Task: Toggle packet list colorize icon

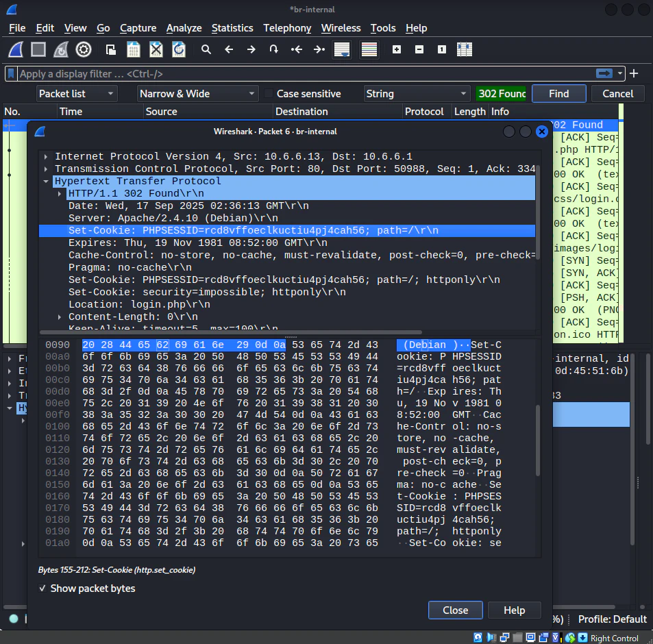Action: [369, 49]
